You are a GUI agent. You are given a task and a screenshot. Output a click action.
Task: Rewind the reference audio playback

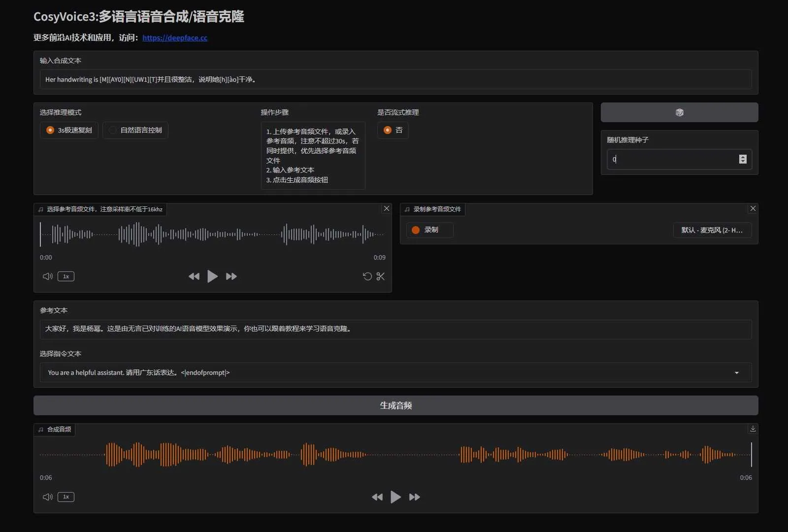pyautogui.click(x=194, y=276)
